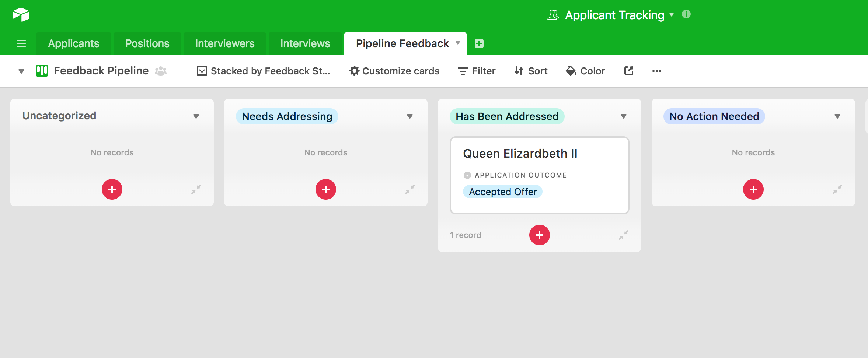Click the Needs Addressing stack label
The image size is (868, 358).
coord(287,116)
